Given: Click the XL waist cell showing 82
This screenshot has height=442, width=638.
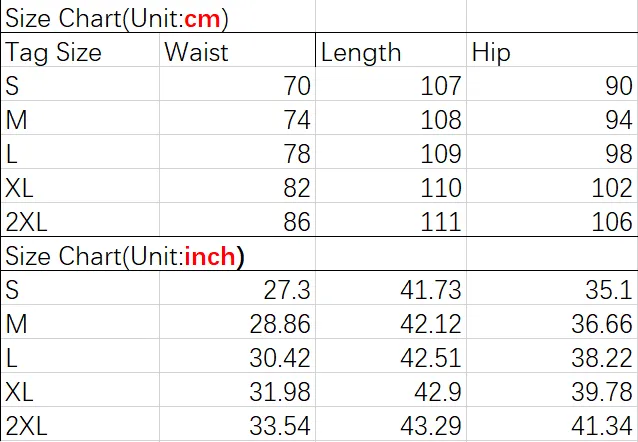Looking at the screenshot, I should [x=237, y=186].
